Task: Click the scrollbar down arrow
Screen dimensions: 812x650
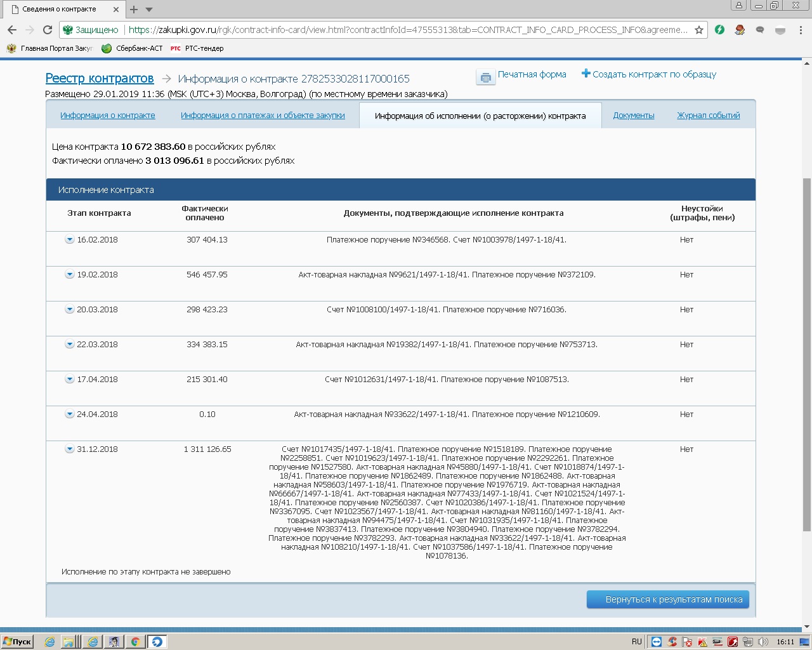Action: pyautogui.click(x=807, y=627)
